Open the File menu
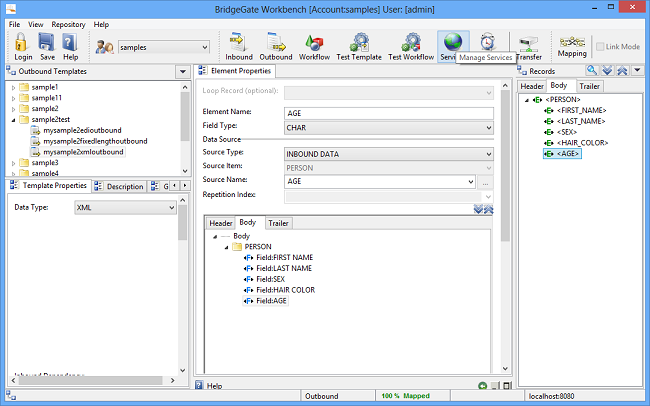Image resolution: width=650 pixels, height=406 pixels. (x=14, y=24)
